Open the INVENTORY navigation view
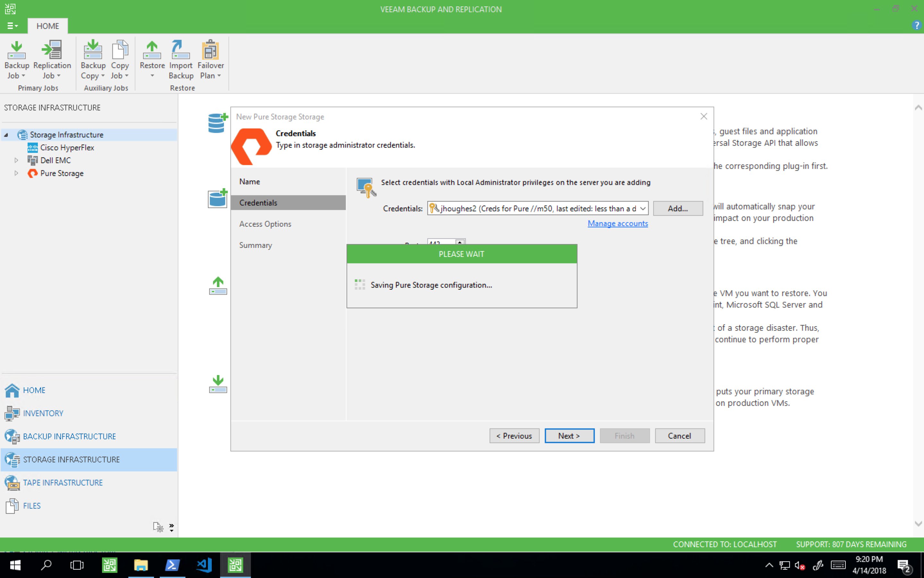Viewport: 924px width, 578px height. tap(89, 413)
